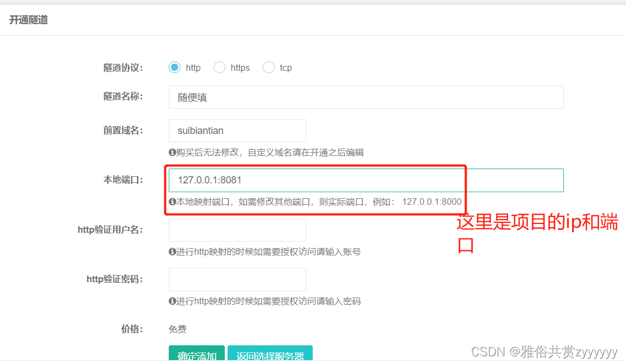Click the info icon before 购买后无法修改
Viewport: 626px width, 364px height.
[172, 152]
